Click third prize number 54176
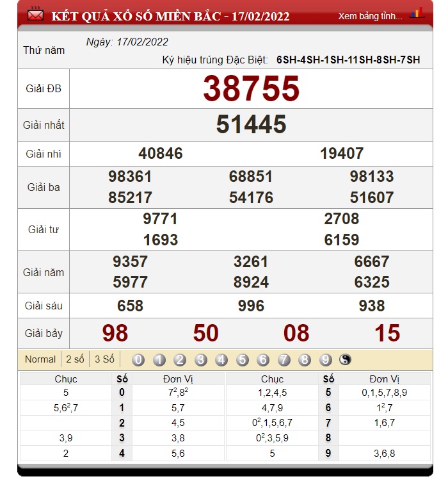448x483 pixels. point(251,197)
